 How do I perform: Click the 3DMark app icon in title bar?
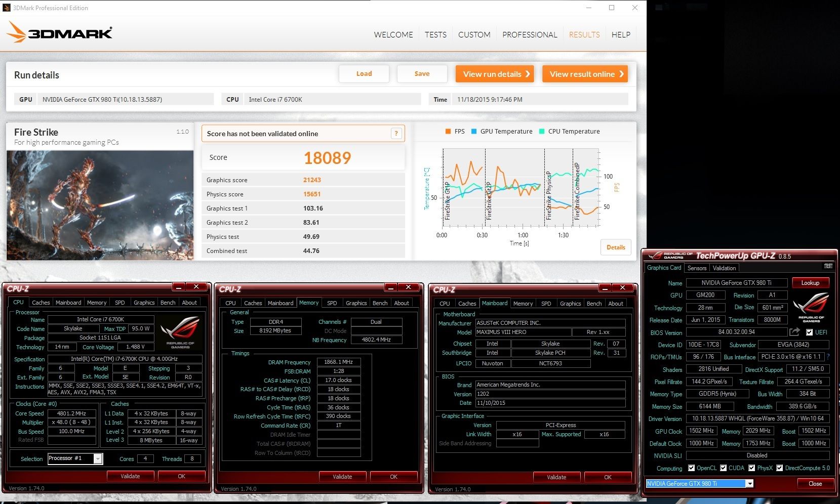tap(6, 8)
